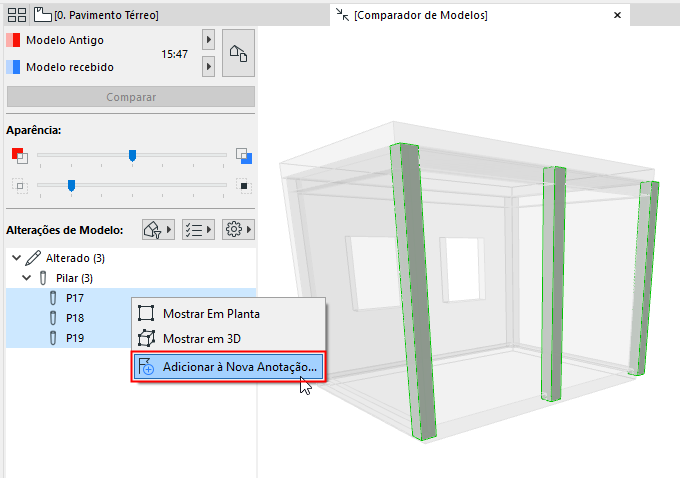This screenshot has height=478, width=680.
Task: Click the blue Modelo recebido color swatch
Action: 13,67
